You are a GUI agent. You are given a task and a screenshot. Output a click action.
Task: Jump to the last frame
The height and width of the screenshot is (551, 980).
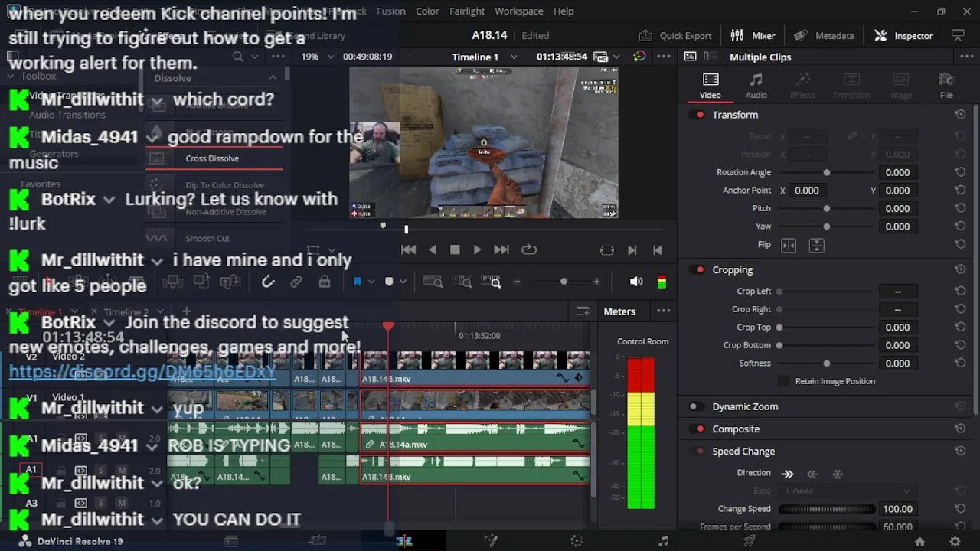501,250
